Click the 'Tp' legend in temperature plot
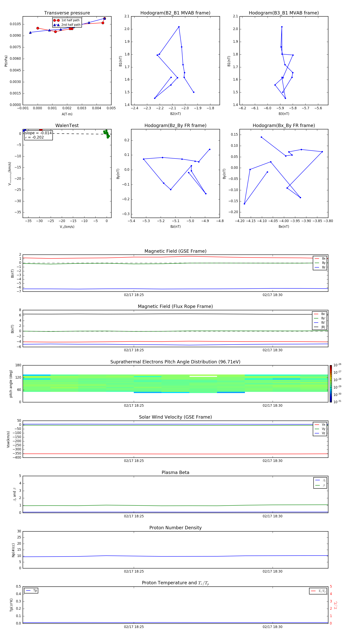The height and width of the screenshot is (644, 351). (31, 591)
